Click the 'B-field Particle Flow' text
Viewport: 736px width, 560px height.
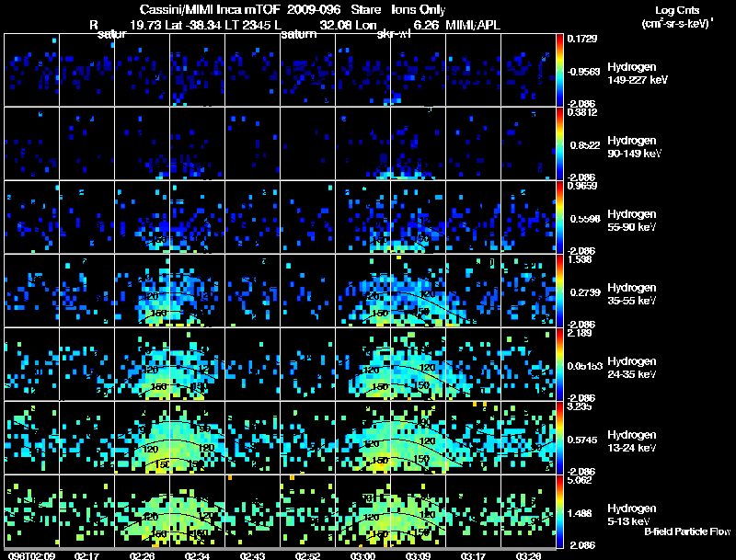pyautogui.click(x=687, y=531)
